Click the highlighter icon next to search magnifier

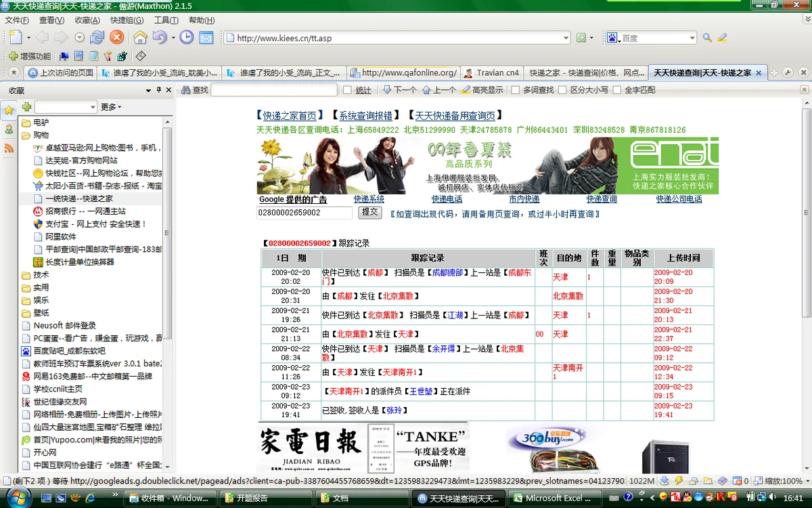tap(722, 38)
